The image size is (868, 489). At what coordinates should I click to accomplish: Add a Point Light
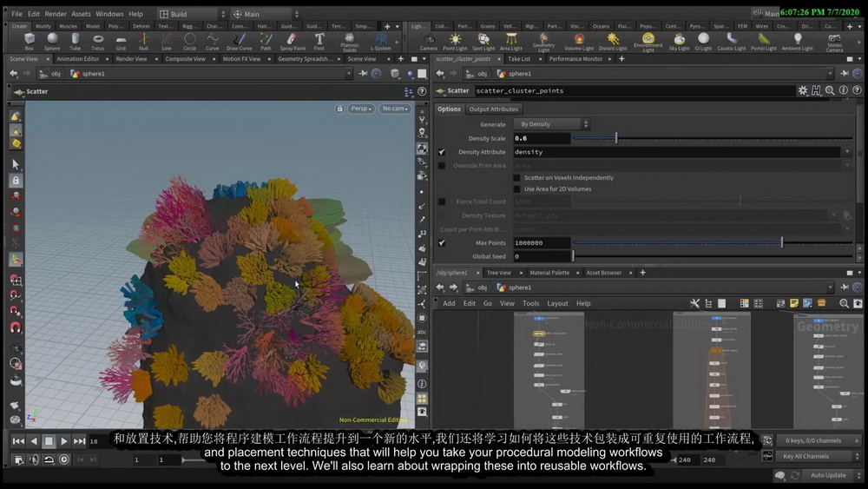[x=455, y=42]
